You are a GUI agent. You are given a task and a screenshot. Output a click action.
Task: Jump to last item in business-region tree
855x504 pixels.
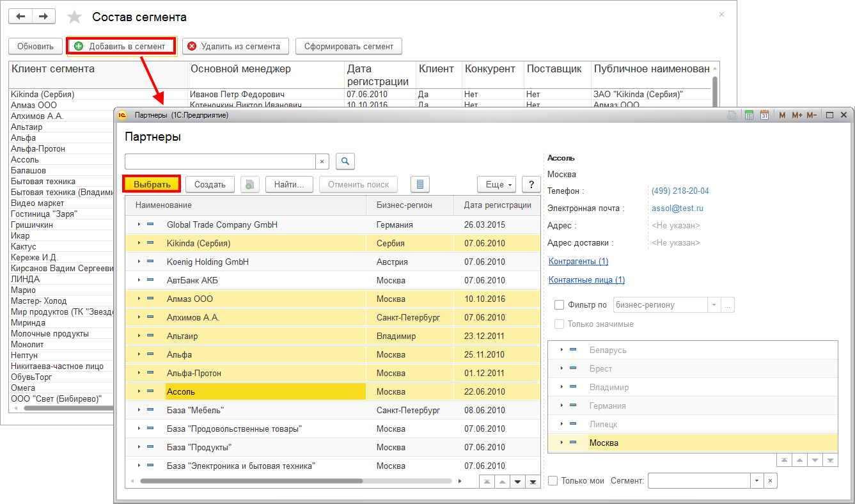pos(830,460)
